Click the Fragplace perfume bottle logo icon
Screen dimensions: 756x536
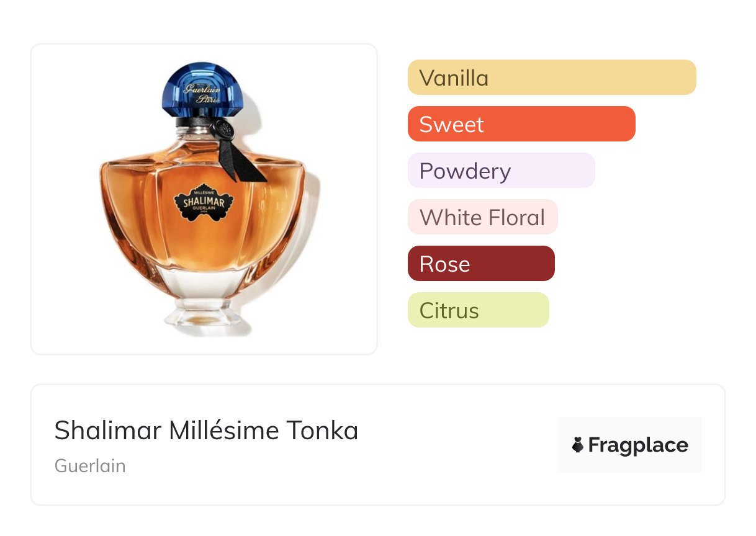click(578, 445)
